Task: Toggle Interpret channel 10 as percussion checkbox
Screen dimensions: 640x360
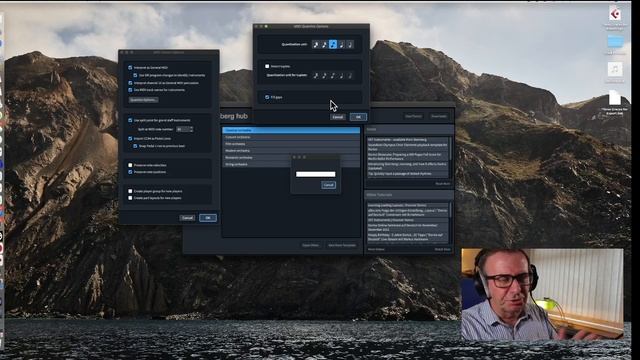Action: (130, 83)
